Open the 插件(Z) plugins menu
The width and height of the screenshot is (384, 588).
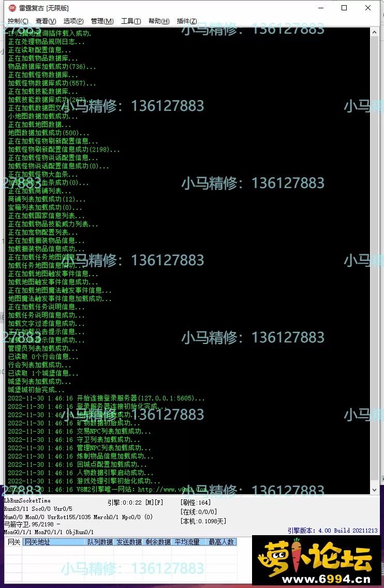point(187,21)
